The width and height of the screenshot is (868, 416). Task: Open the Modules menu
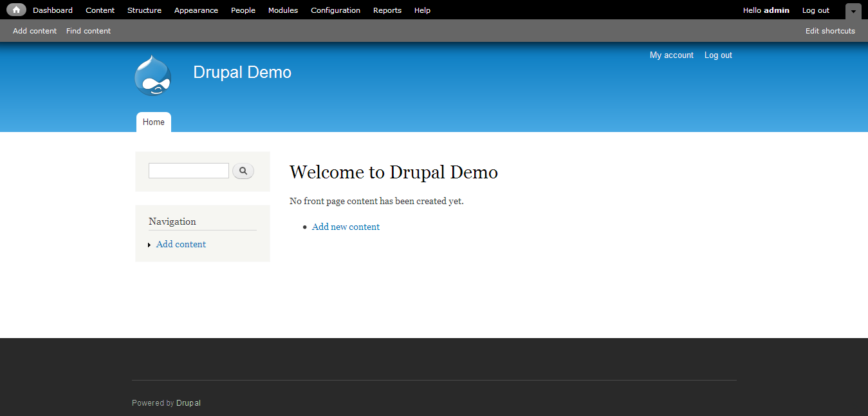[283, 10]
